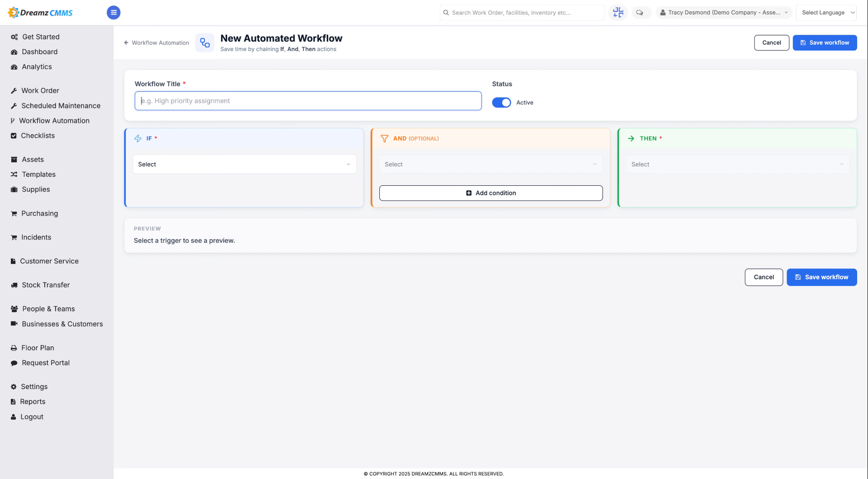Click the Purchasing cart icon
868x479 pixels.
pyautogui.click(x=14, y=214)
